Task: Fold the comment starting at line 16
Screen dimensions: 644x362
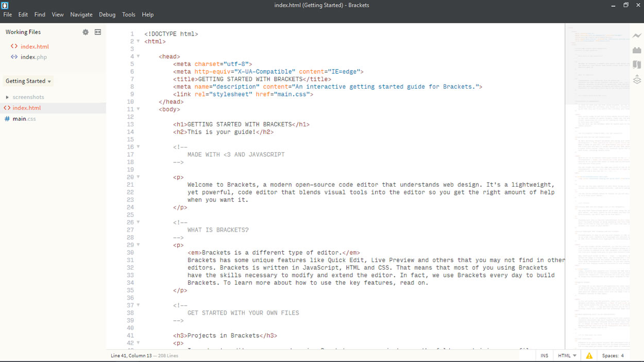Action: point(138,146)
